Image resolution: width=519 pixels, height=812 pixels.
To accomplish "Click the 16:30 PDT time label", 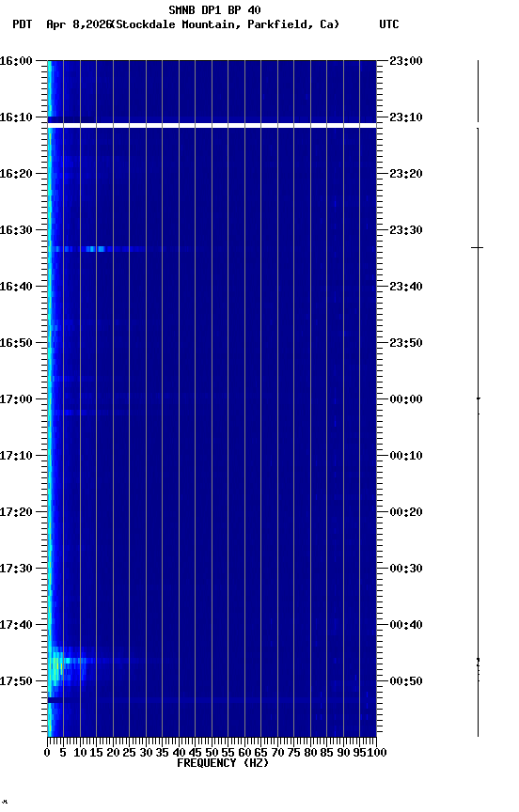I will [x=16, y=230].
